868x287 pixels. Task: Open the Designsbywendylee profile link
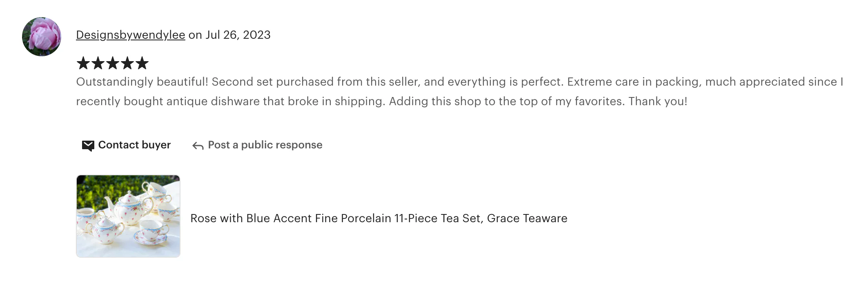click(131, 35)
